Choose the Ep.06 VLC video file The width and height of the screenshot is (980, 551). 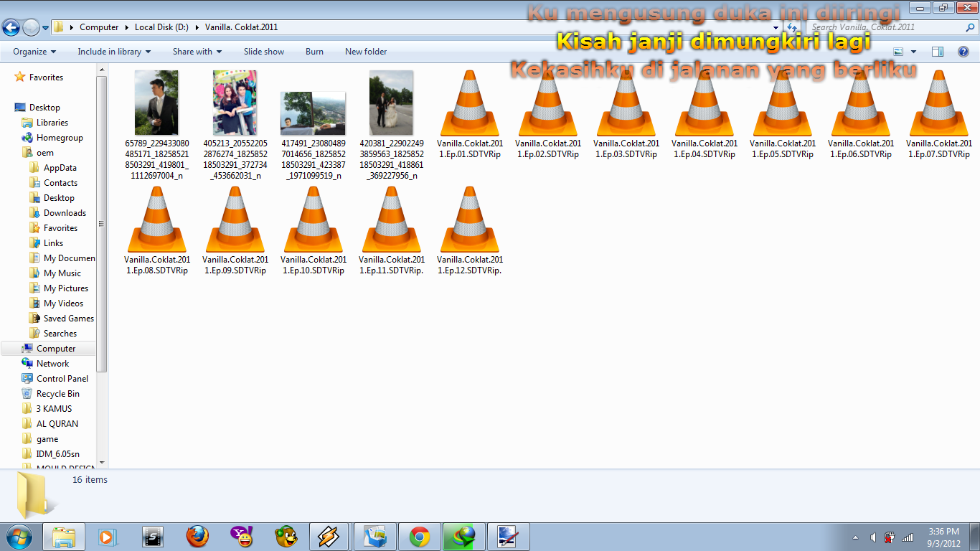tap(861, 115)
